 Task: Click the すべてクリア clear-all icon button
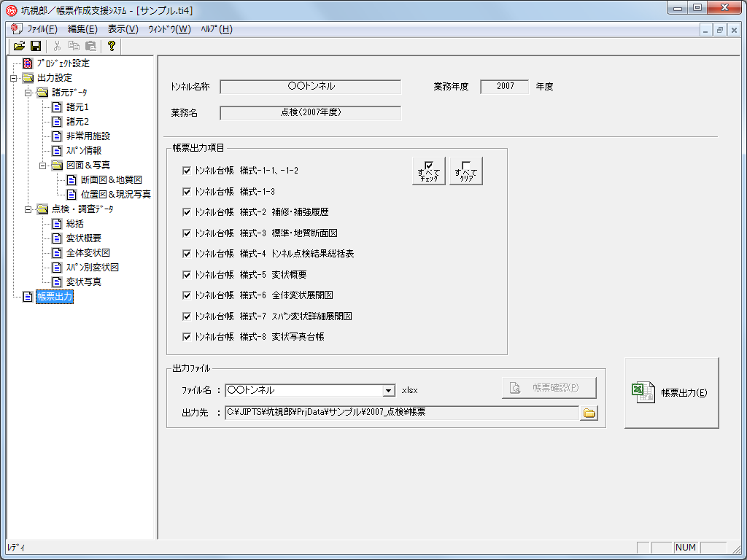pos(466,171)
